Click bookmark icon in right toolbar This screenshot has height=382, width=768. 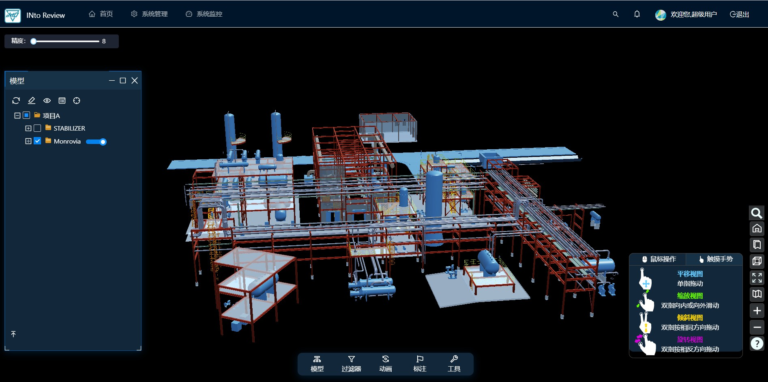pos(757,244)
